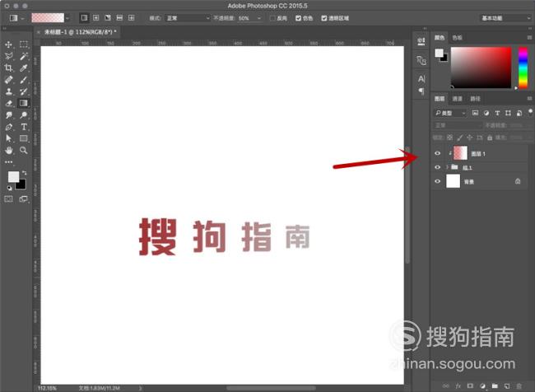This screenshot has width=535, height=392.
Task: Open the Color panel menu
Action: point(529,37)
